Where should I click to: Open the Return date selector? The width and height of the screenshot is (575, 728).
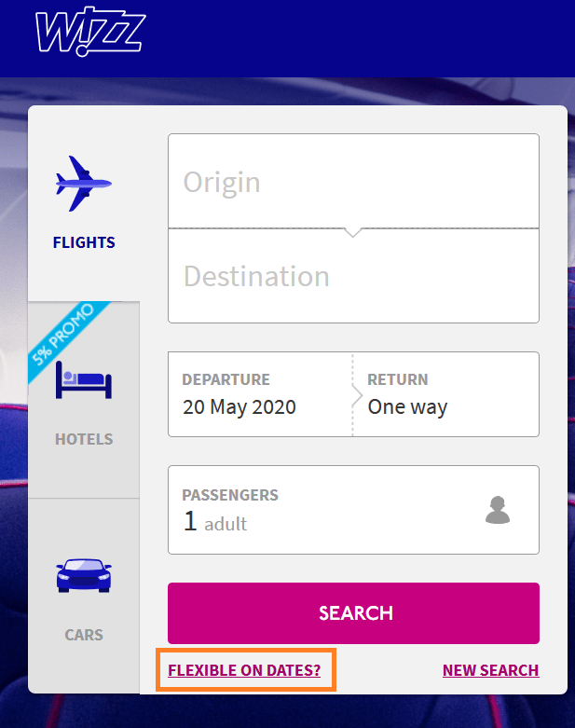tap(446, 394)
